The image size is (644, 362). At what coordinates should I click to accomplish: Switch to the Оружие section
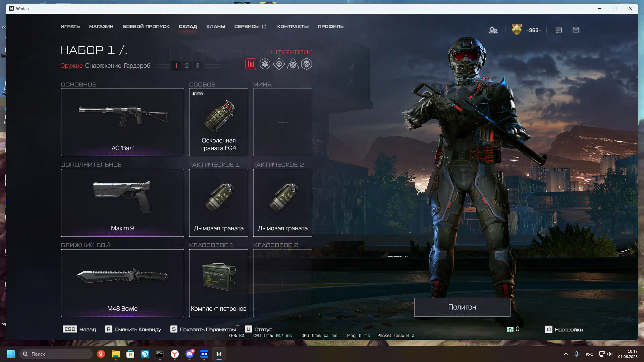click(x=71, y=66)
